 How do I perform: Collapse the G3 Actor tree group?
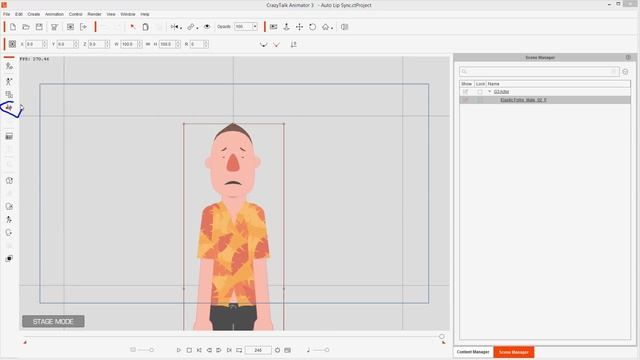(490, 92)
